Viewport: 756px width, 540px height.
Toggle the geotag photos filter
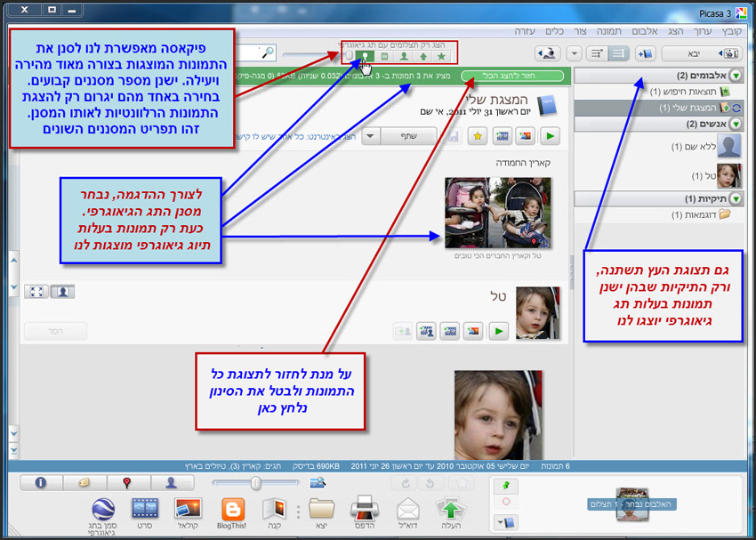(365, 56)
